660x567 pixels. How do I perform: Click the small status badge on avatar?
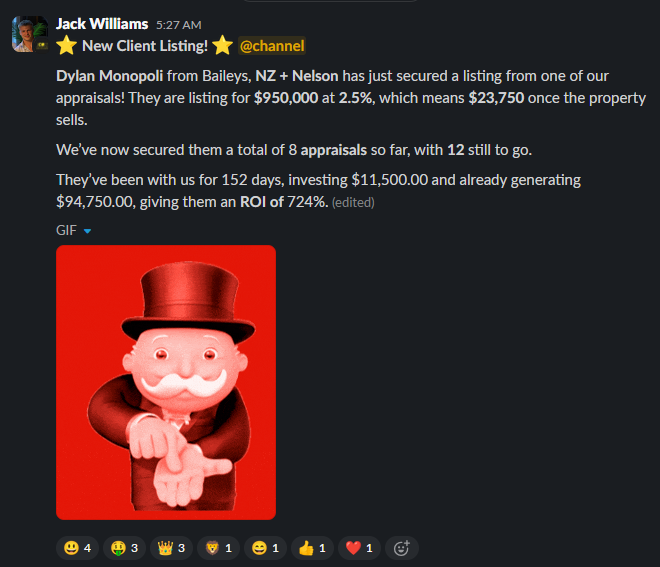[42, 45]
